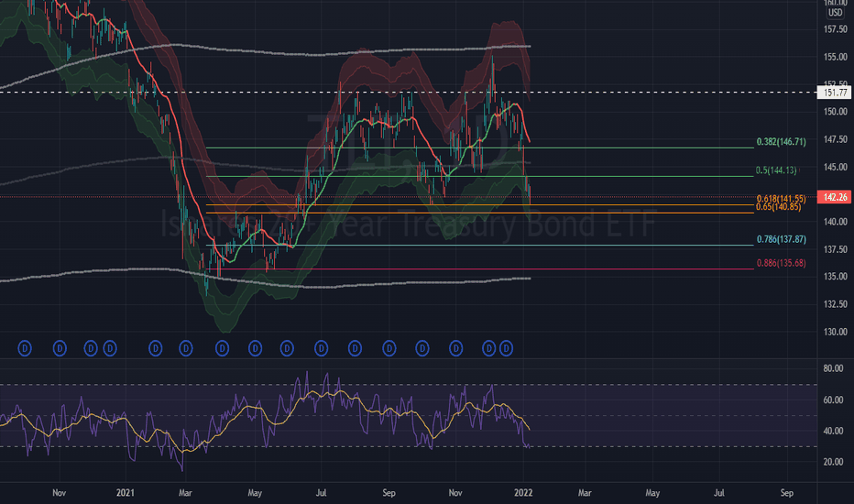Click the 145.00 price axis label

point(835,167)
